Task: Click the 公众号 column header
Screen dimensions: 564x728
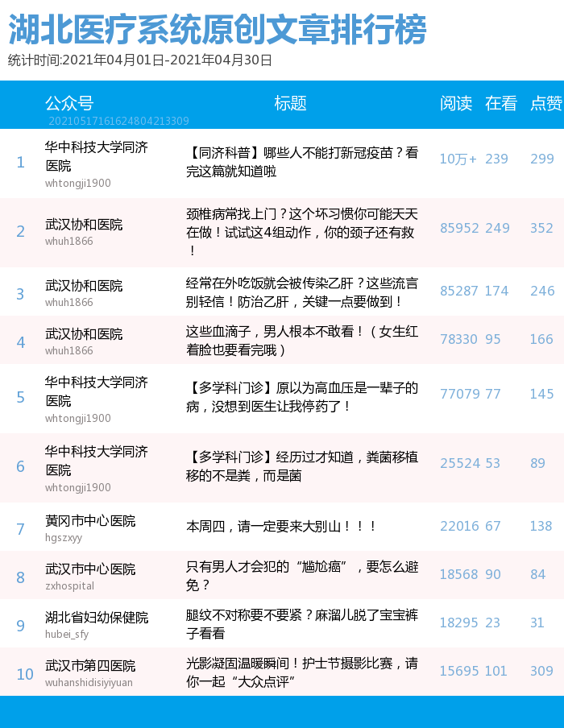Action: (69, 103)
